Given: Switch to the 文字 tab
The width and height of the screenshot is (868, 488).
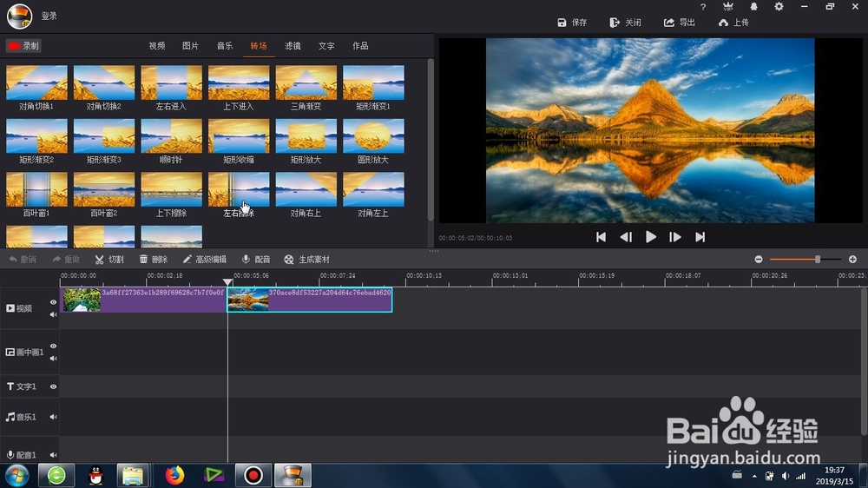Looking at the screenshot, I should [326, 46].
